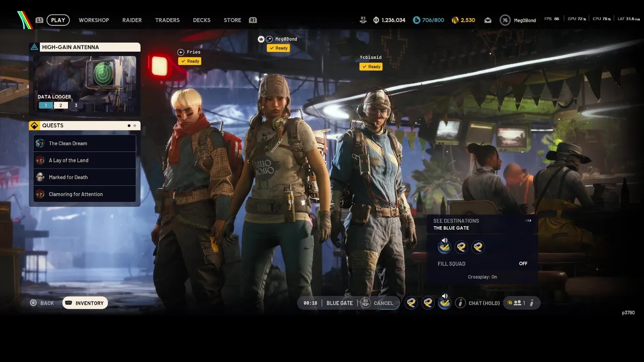Click the level 75 badge
The height and width of the screenshot is (362, 644).
(x=505, y=20)
